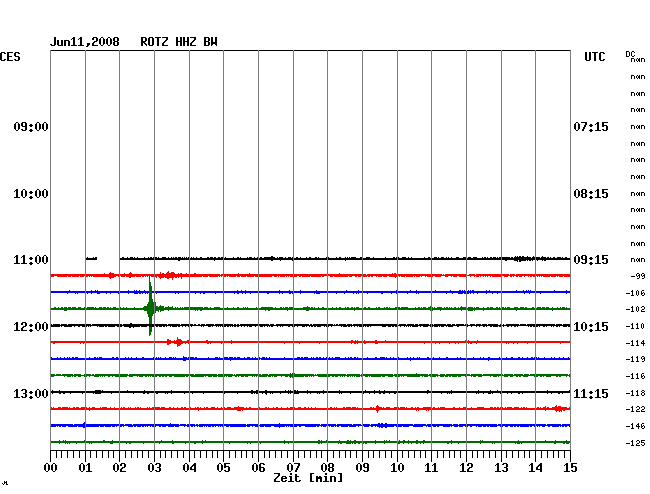Click the nan value beside 07:15 UTC
Viewport: 650px width, 494px height.
(638, 127)
